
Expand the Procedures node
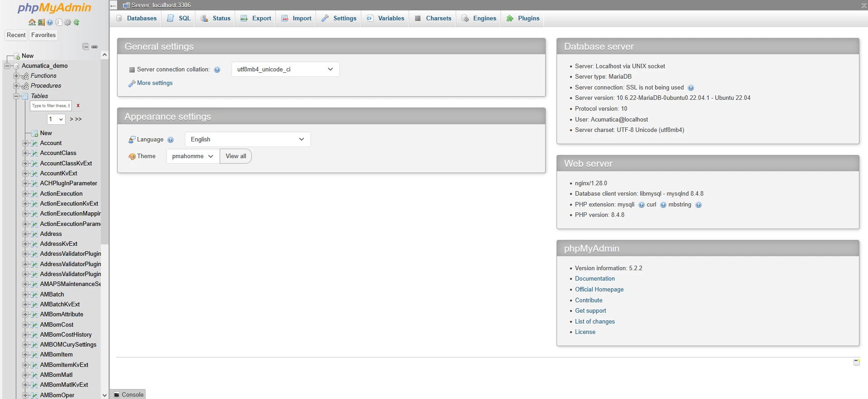[x=16, y=86]
